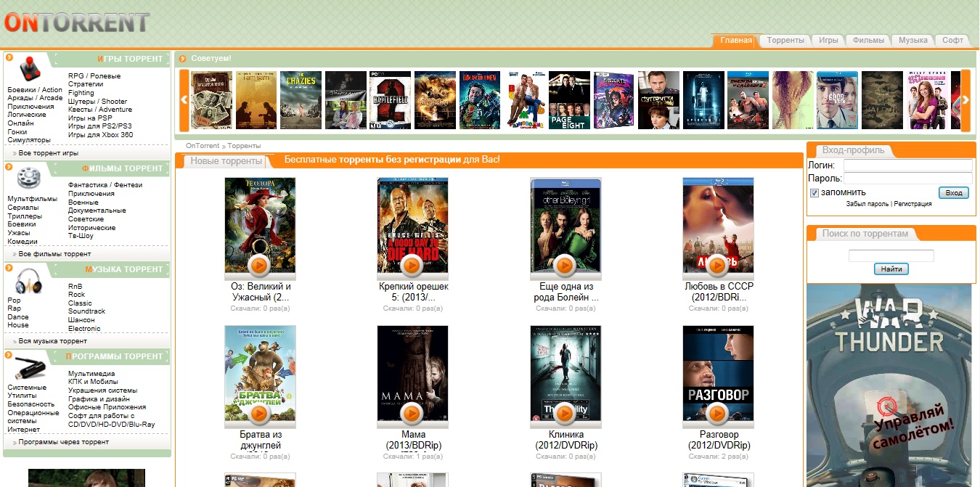Open the Главная tab
Screen dimensions: 980x487
[x=736, y=41]
